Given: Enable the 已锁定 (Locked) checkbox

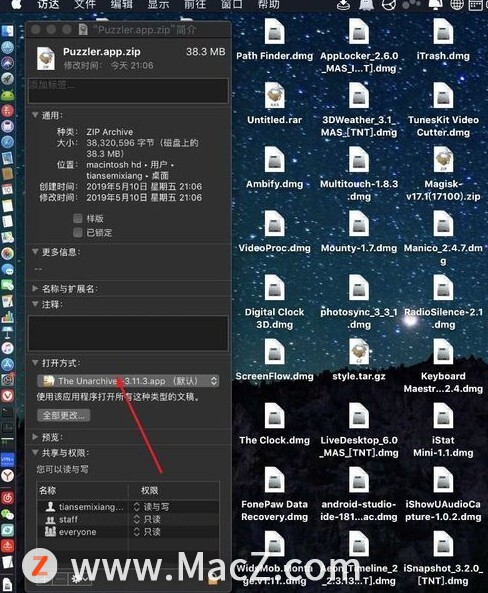Looking at the screenshot, I should pos(78,232).
